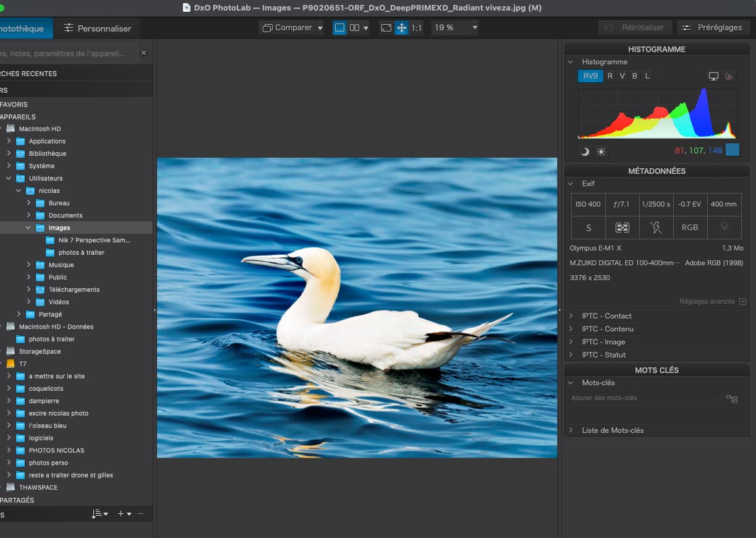Expand the Documents folder in tree

(x=28, y=215)
